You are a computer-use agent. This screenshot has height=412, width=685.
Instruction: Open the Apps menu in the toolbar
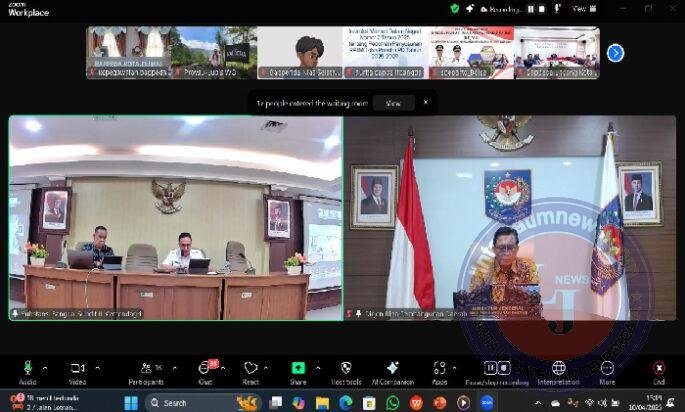point(439,368)
